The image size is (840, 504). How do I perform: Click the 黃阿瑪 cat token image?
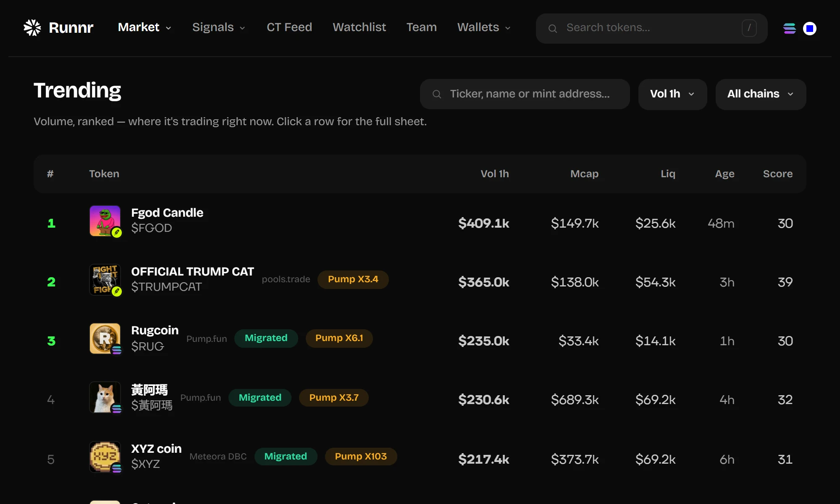coord(105,397)
